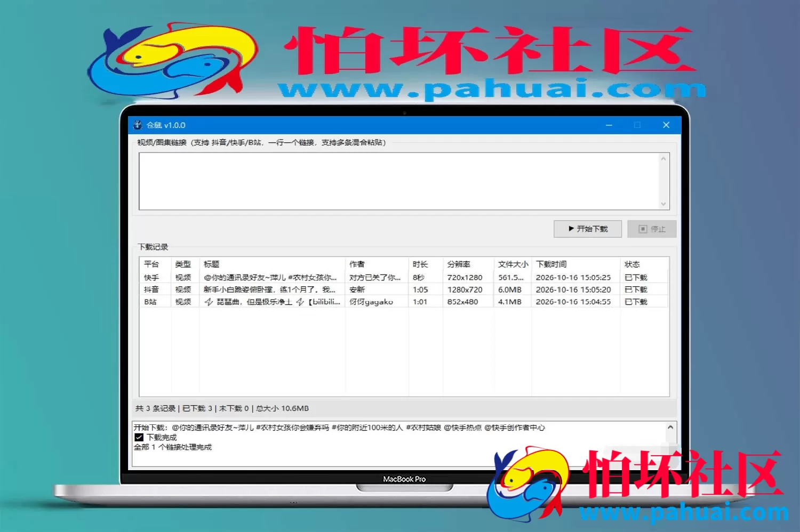Click the 作者 column header
The height and width of the screenshot is (532, 800).
[x=357, y=264]
